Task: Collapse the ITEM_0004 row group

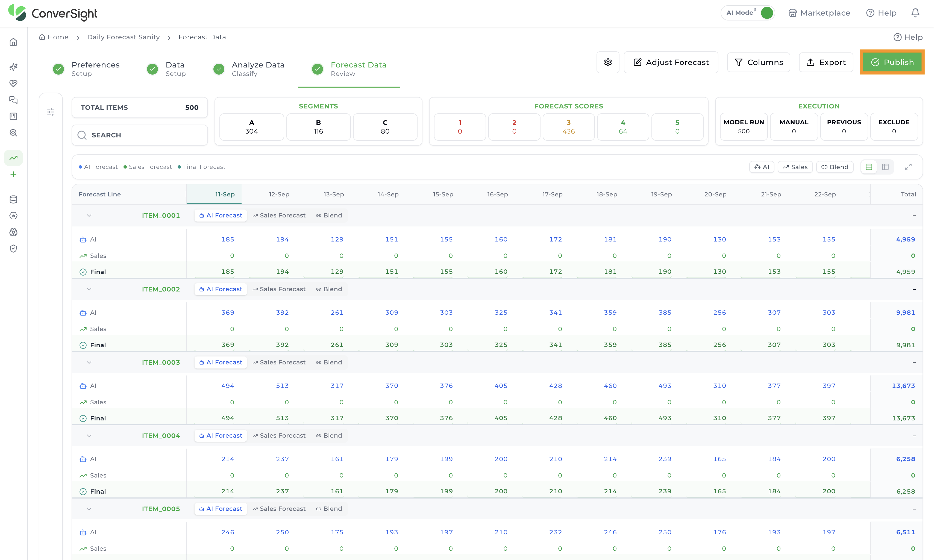Action: [89, 435]
